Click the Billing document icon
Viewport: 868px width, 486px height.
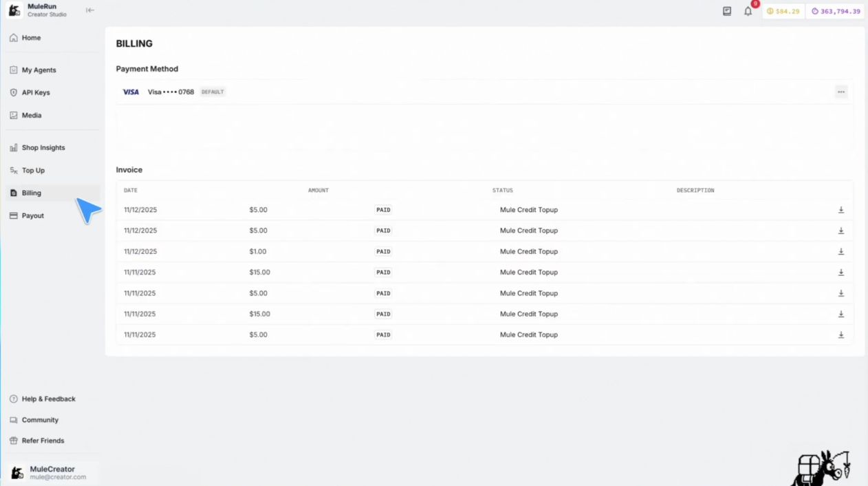pos(14,193)
